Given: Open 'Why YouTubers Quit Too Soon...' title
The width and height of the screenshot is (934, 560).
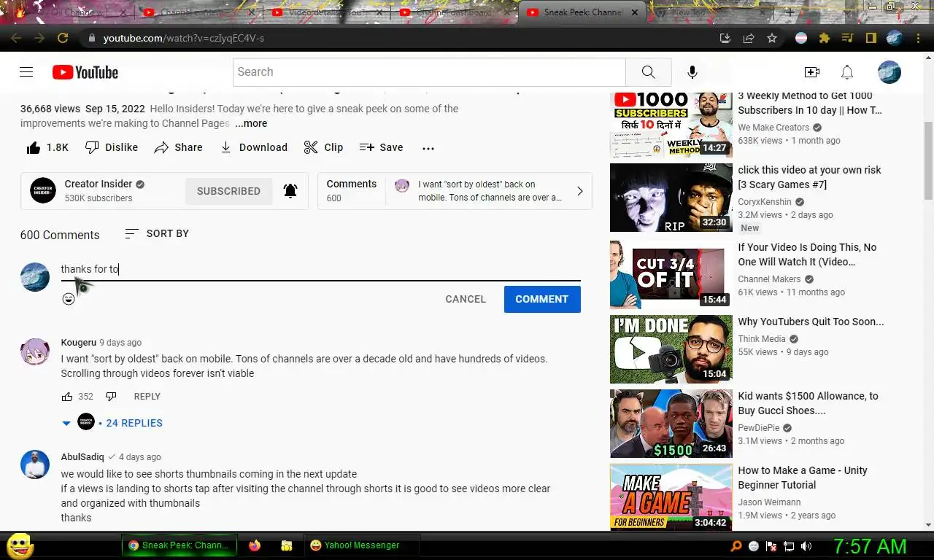Looking at the screenshot, I should (x=811, y=322).
